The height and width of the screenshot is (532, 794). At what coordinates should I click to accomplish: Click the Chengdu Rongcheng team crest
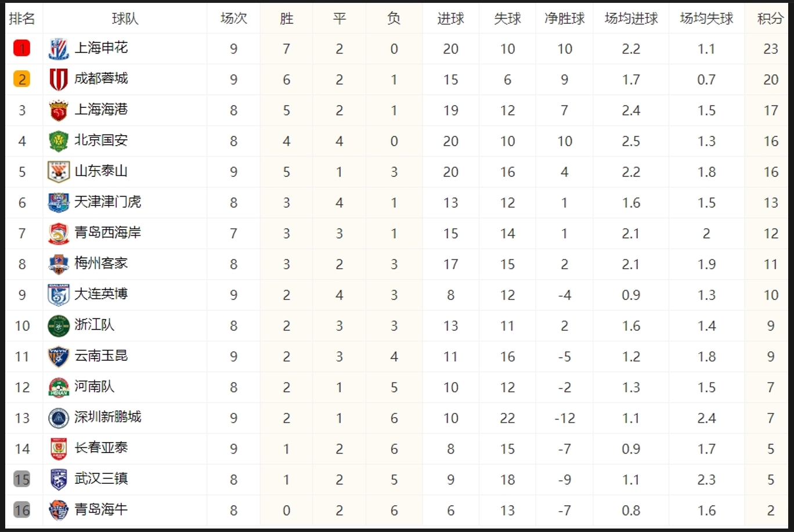click(x=59, y=80)
